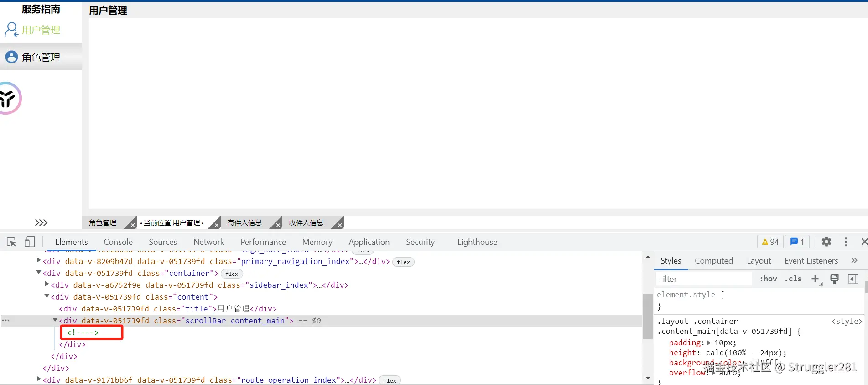
Task: Select the title div line in the DOM
Action: pyautogui.click(x=168, y=309)
